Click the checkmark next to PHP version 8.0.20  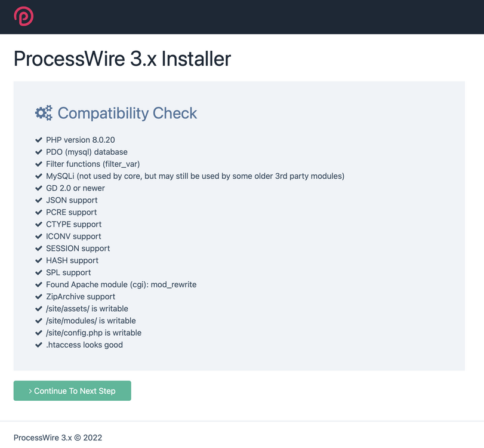39,140
